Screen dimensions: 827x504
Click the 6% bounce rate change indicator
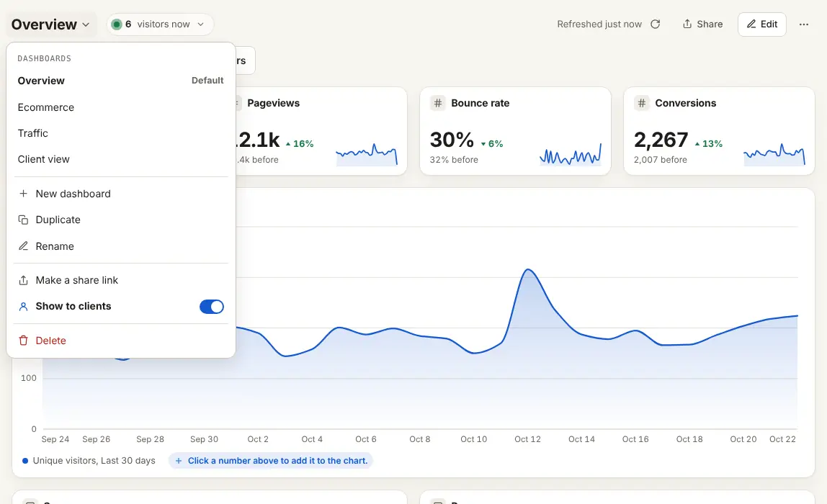[x=491, y=143]
